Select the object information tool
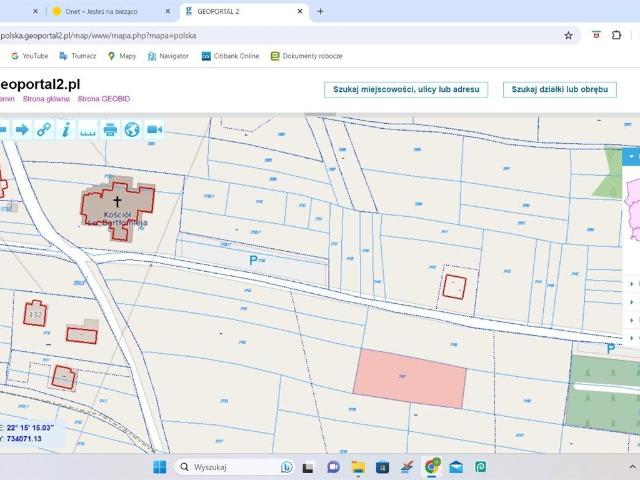The width and height of the screenshot is (640, 480). [x=65, y=129]
